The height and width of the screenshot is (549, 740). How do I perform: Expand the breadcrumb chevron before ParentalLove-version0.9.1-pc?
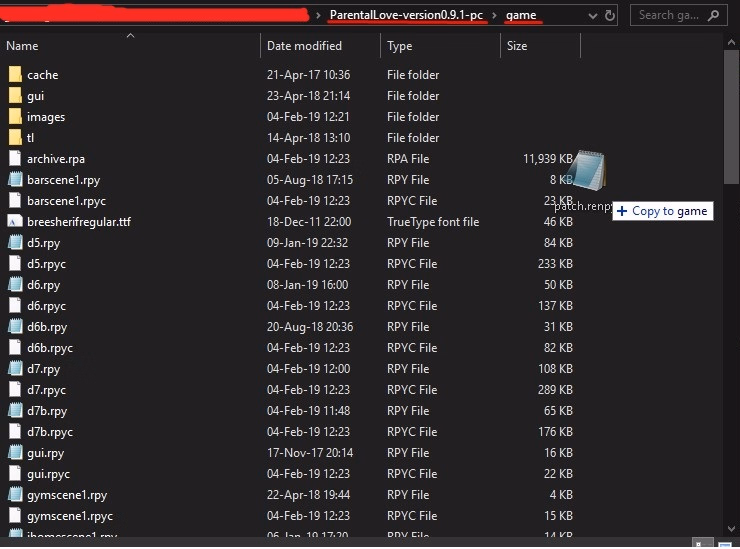coord(319,15)
